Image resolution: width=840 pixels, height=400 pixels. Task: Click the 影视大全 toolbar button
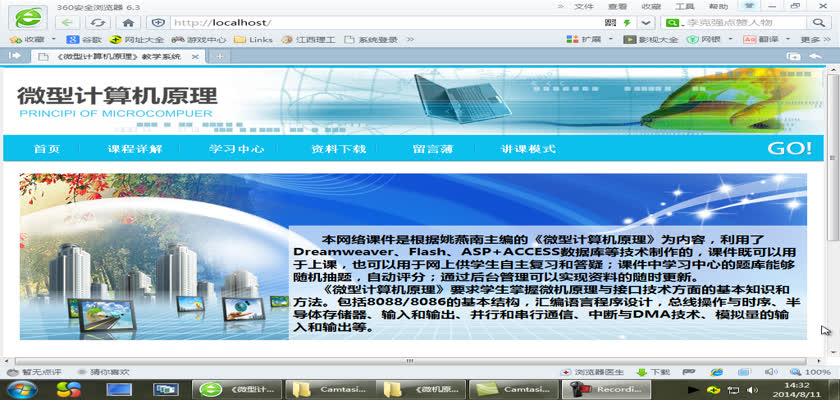click(651, 40)
